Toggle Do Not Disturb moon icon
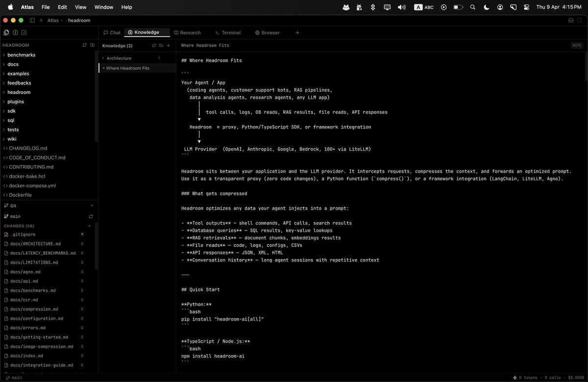This screenshot has height=382, width=588. (x=486, y=7)
